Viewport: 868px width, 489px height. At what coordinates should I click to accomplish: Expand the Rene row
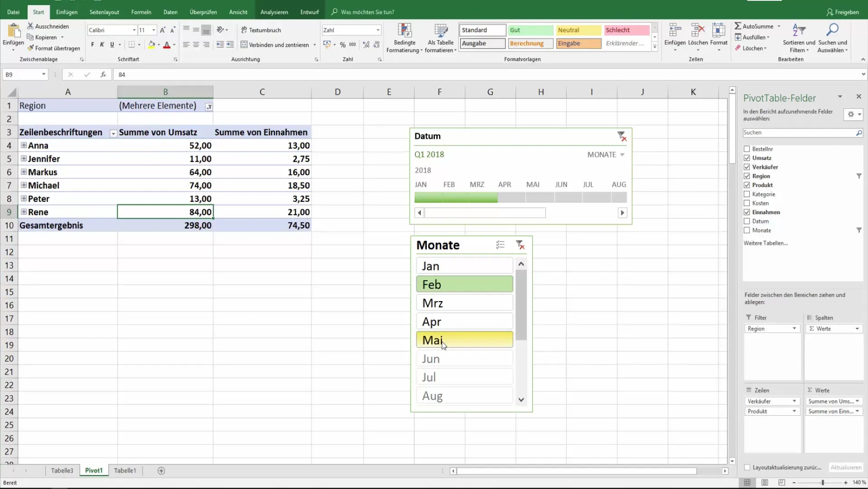(x=24, y=212)
